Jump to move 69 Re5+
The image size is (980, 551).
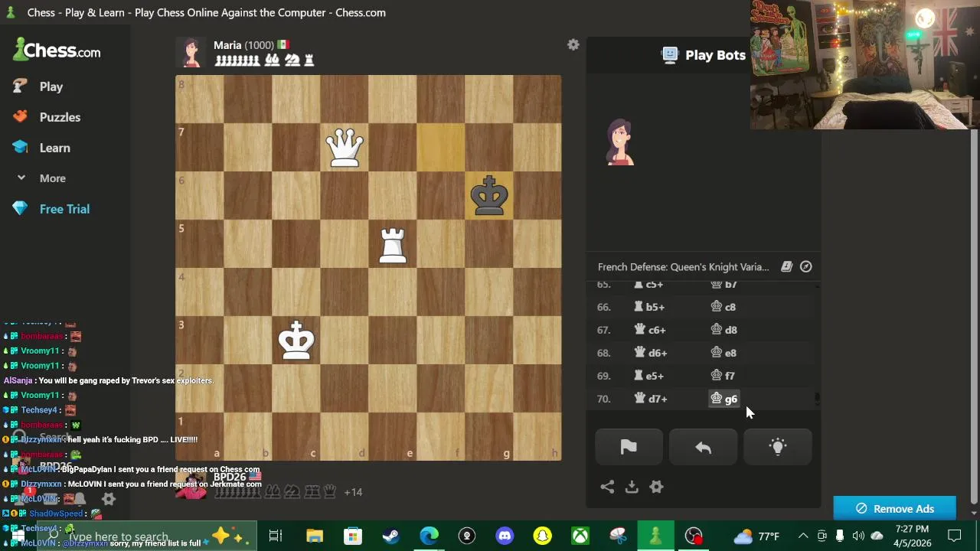coord(649,376)
